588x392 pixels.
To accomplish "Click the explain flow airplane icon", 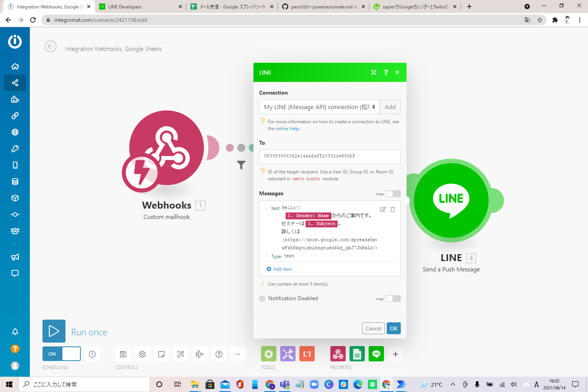I will click(x=200, y=354).
